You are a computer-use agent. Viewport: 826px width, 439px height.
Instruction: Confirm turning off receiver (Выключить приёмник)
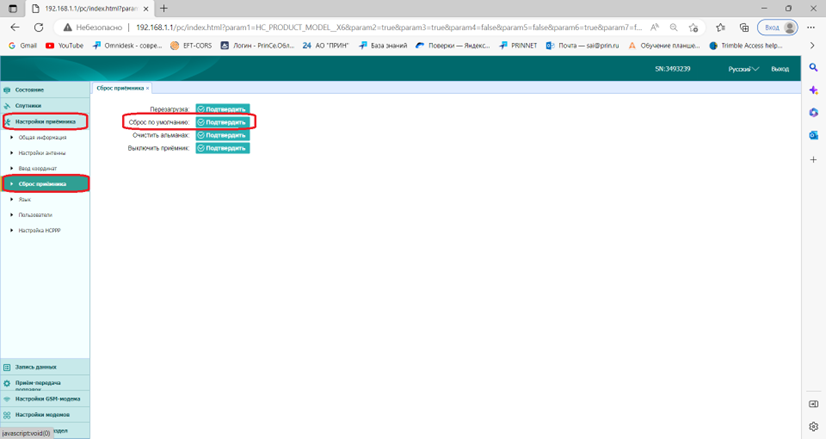click(x=222, y=148)
